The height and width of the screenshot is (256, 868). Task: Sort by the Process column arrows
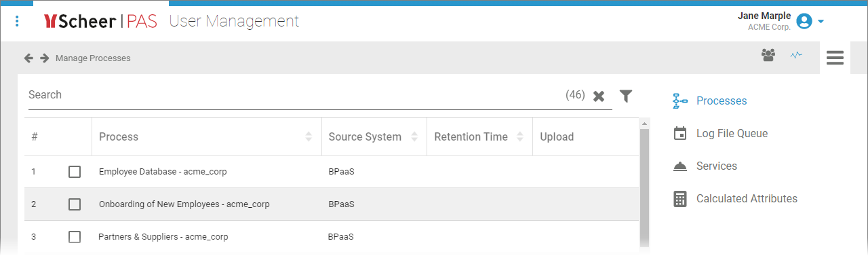click(309, 136)
